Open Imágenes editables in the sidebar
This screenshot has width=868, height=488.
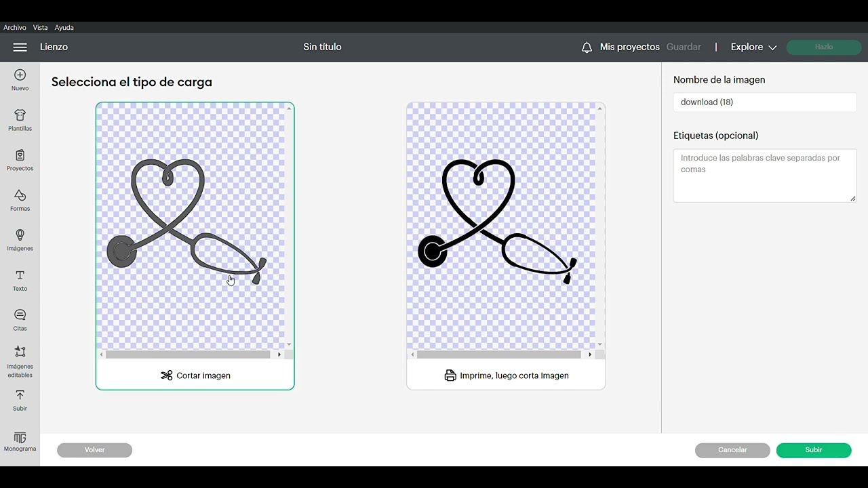(x=20, y=361)
